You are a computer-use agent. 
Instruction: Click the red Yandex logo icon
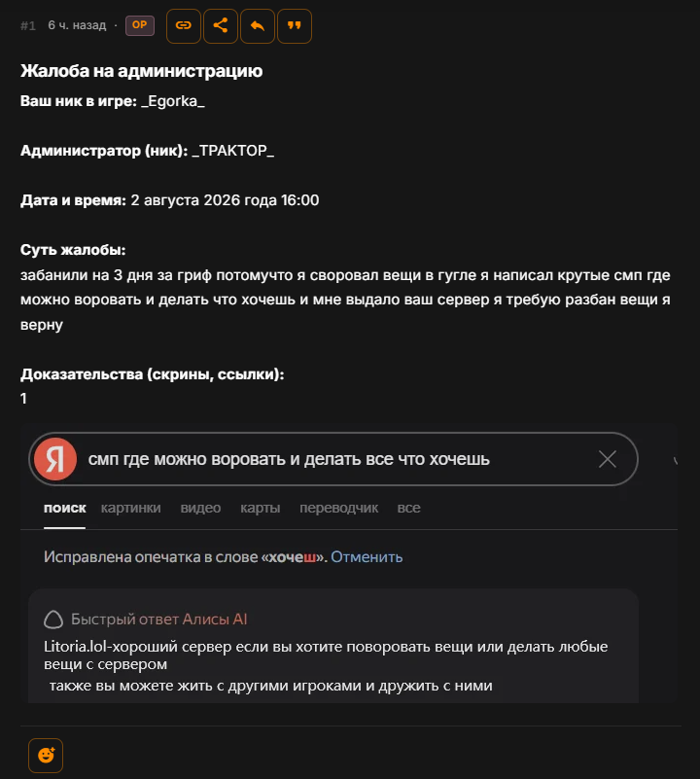(x=55, y=459)
